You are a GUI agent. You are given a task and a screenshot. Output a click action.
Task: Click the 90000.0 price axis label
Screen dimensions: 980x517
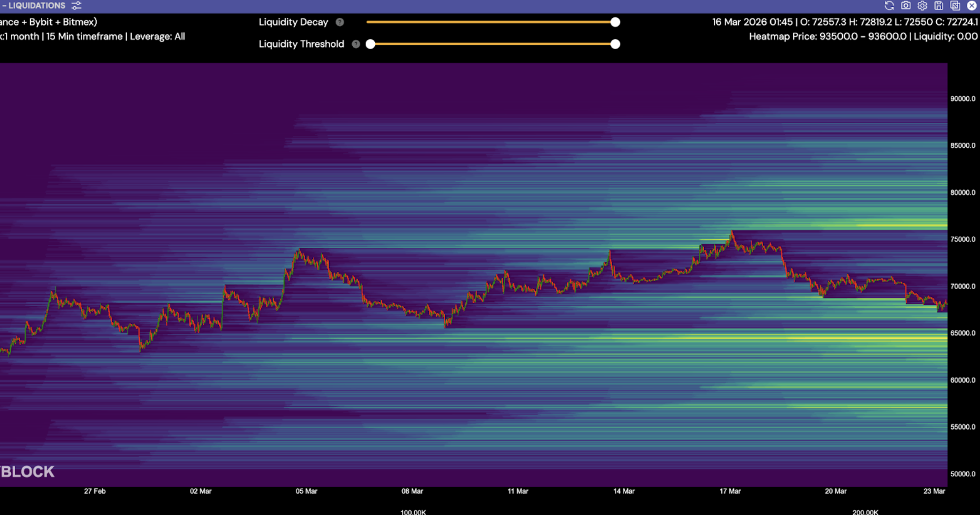tap(963, 98)
